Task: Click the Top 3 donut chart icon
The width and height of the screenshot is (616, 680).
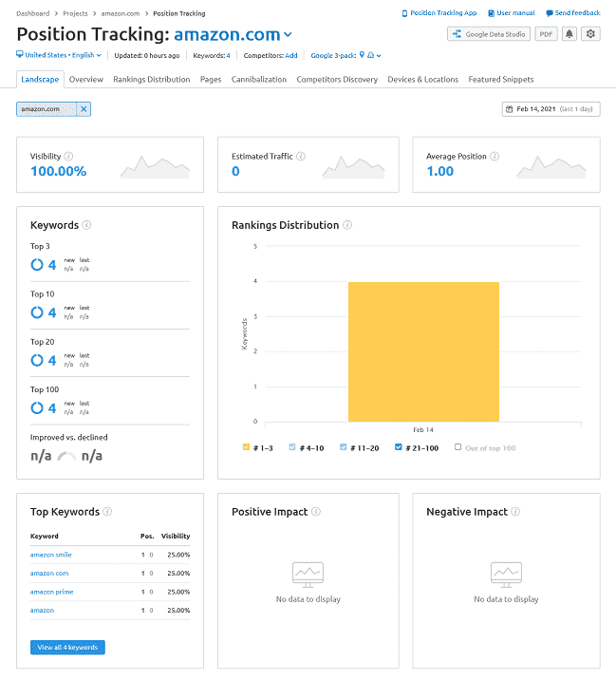Action: 37,265
